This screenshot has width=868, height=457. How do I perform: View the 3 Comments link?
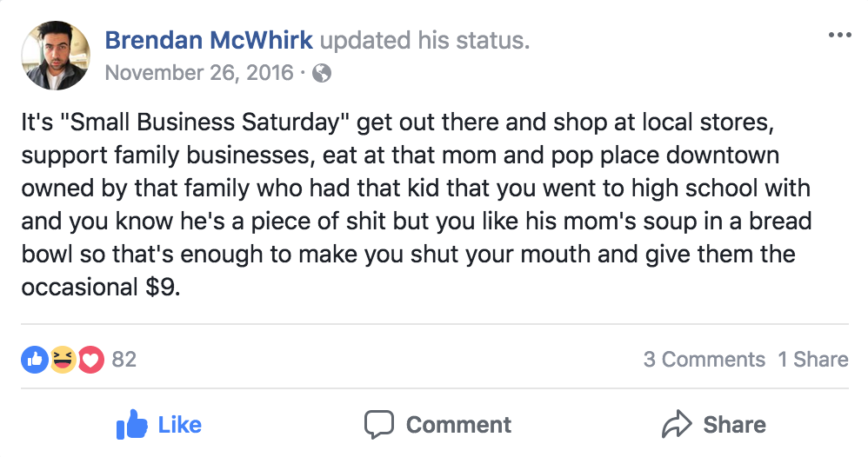tap(704, 360)
